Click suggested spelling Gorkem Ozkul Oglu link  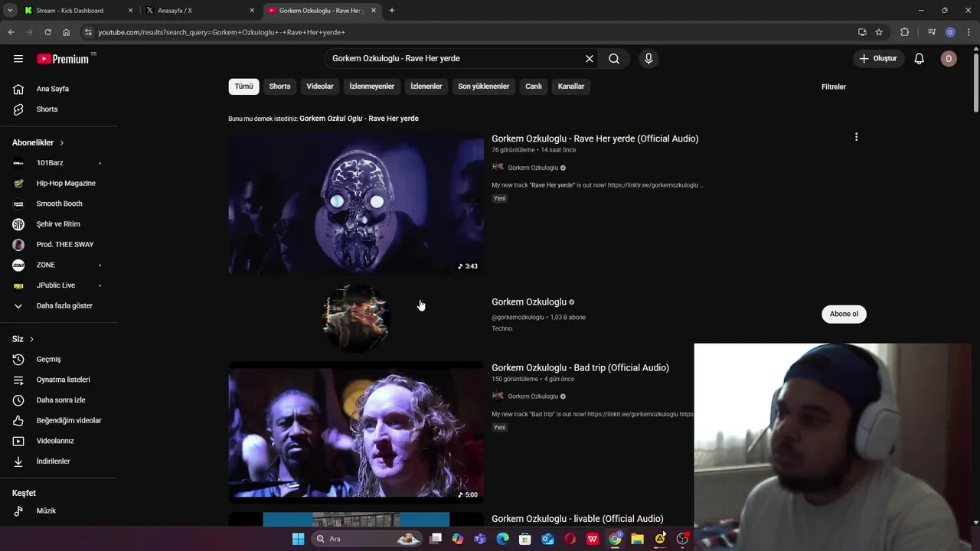click(359, 119)
